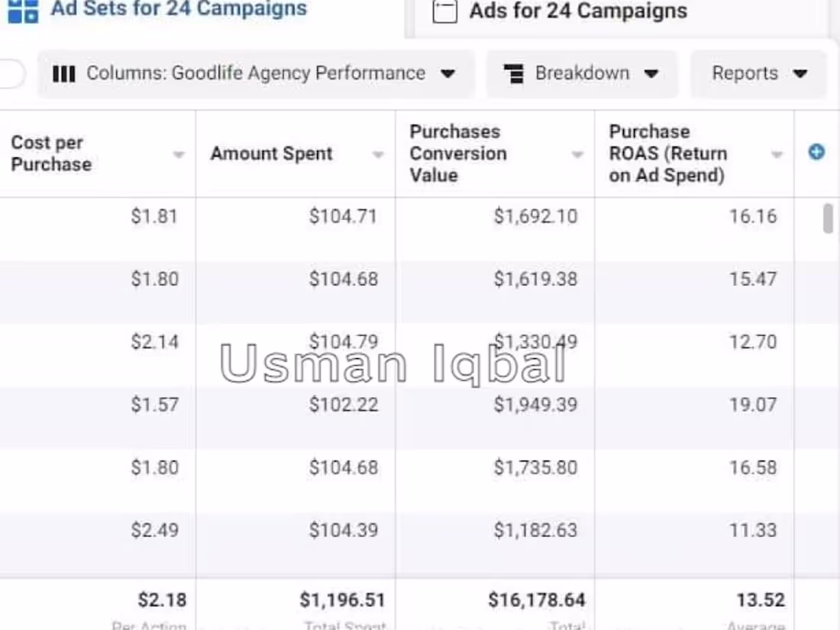This screenshot has width=840, height=630.
Task: Open sorting on Cost per Purchase column
Action: tap(179, 154)
